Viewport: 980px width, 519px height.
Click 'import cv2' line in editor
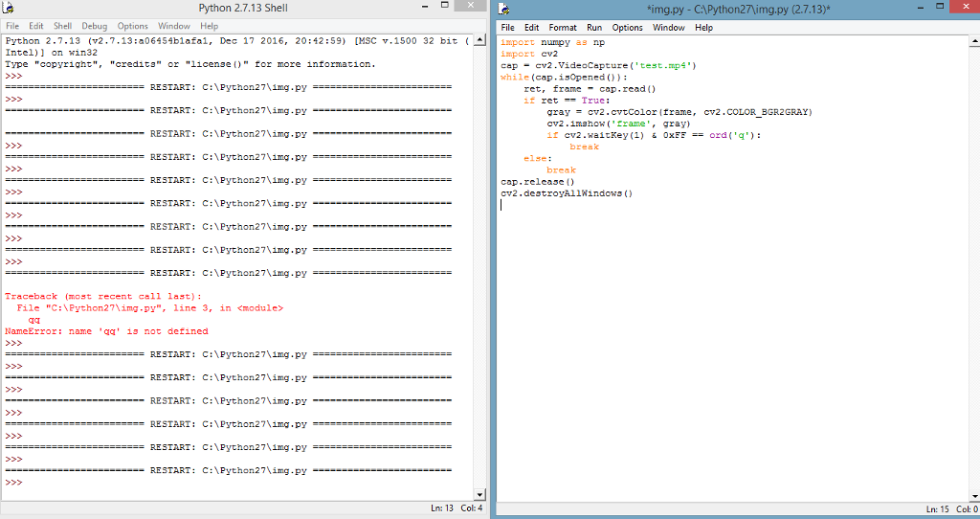tap(528, 54)
